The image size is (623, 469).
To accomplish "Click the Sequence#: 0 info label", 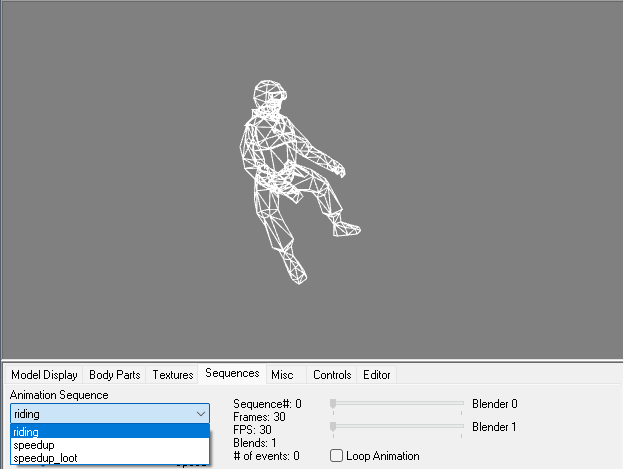I will pyautogui.click(x=265, y=404).
